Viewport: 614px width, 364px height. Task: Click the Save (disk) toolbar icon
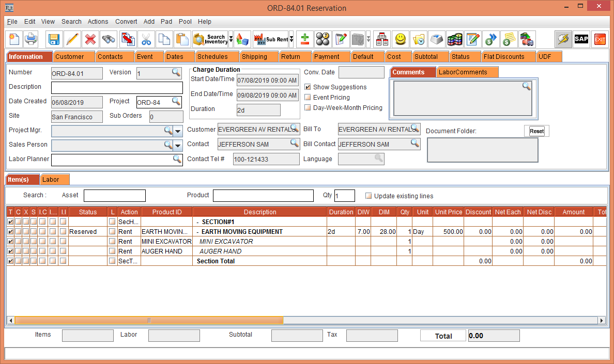click(54, 39)
